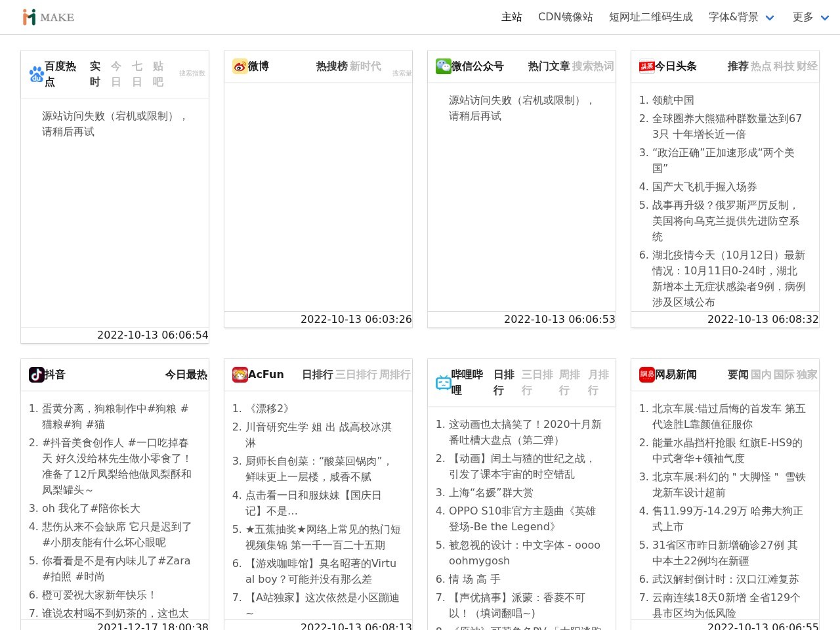Image resolution: width=840 pixels, height=630 pixels.
Task: Click the 源站访问失败 message in 微信公众号
Action: [522, 108]
